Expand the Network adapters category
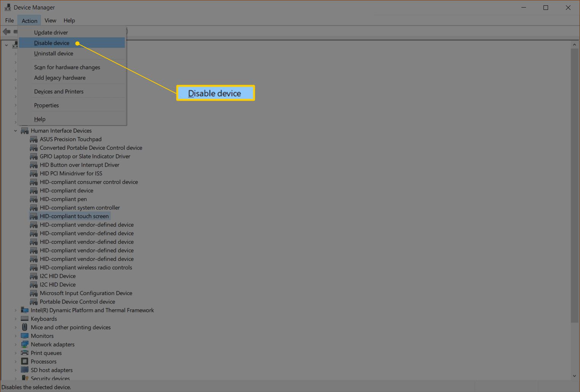 coord(16,345)
